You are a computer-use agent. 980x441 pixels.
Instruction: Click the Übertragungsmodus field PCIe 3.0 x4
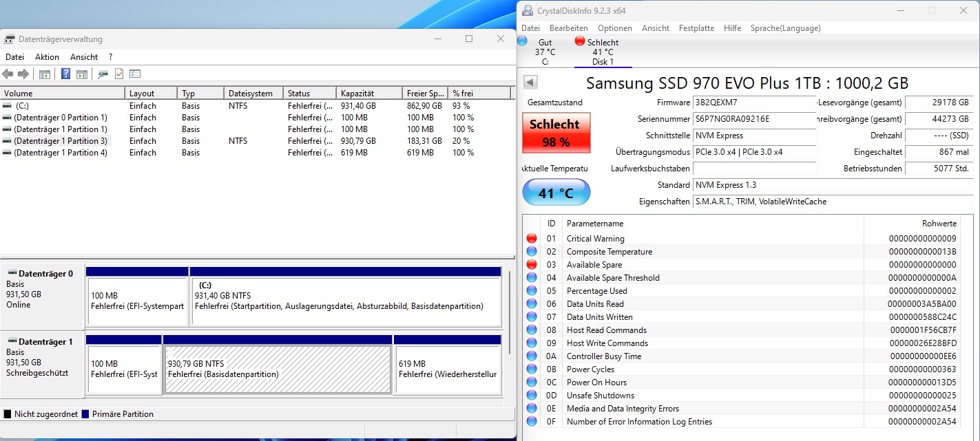[x=754, y=152]
